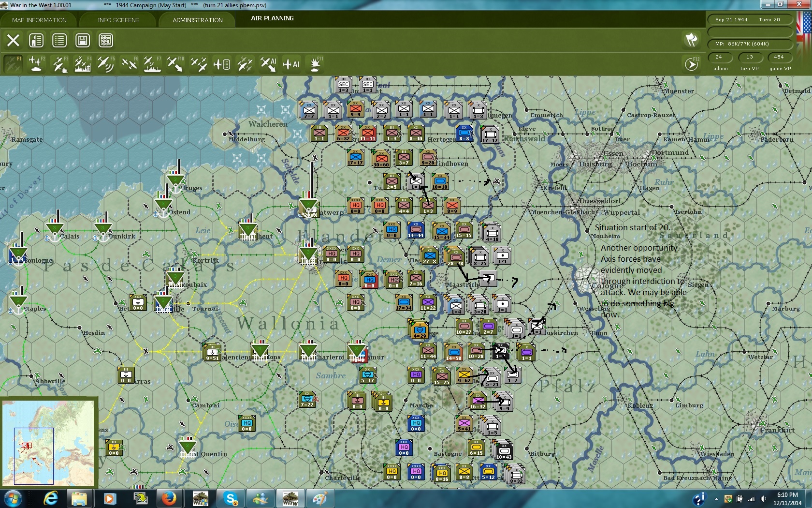Click the F11 air execution explosion icon
The width and height of the screenshot is (812, 508).
tap(315, 64)
